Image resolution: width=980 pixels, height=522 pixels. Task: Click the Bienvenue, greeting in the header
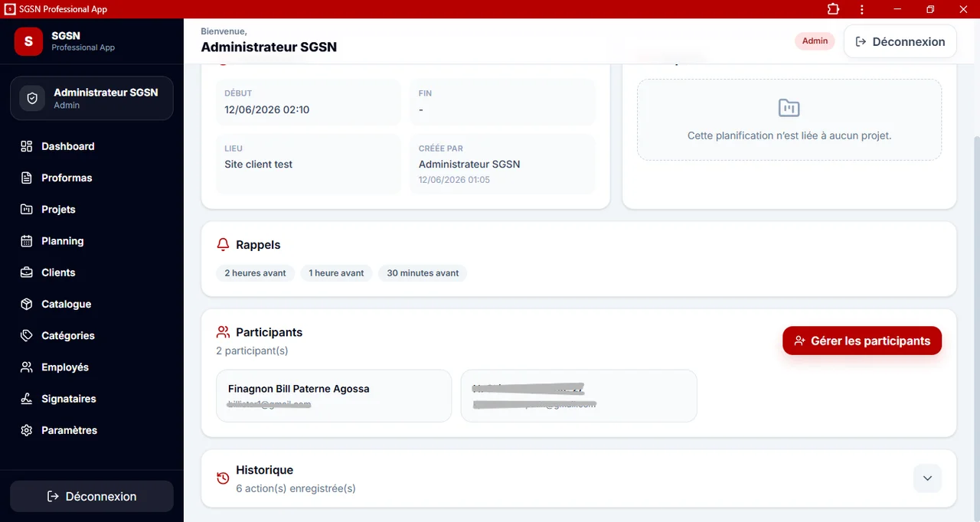click(x=224, y=31)
